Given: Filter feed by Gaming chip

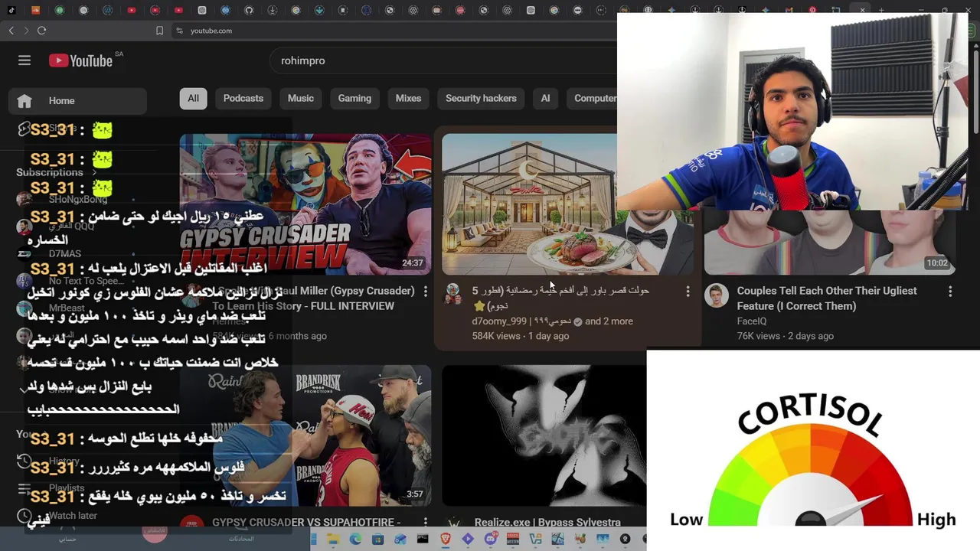Looking at the screenshot, I should pyautogui.click(x=354, y=98).
